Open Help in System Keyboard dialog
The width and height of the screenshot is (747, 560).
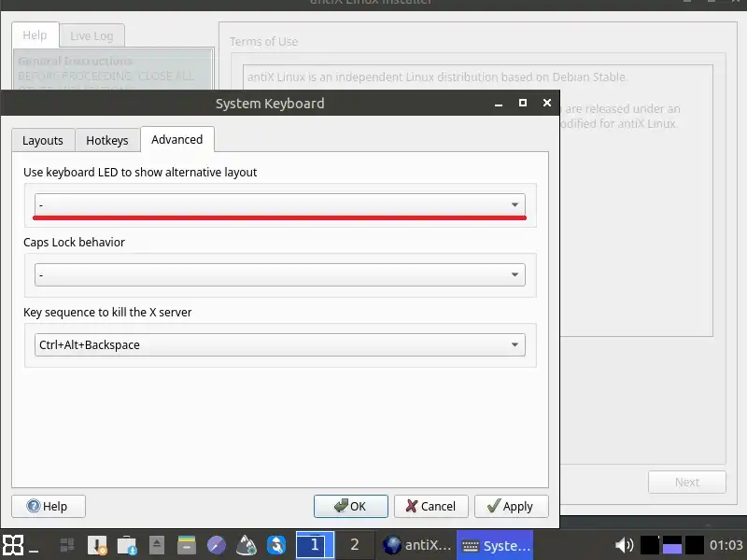coord(48,506)
